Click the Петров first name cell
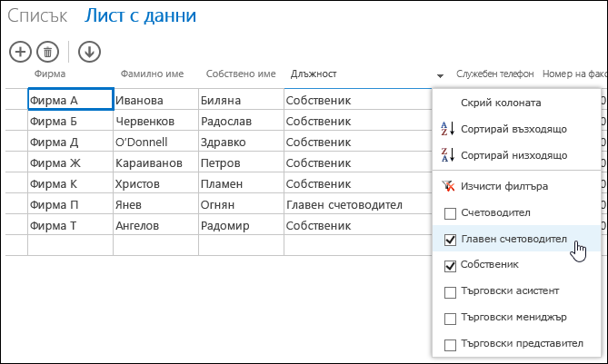Screen dimensions: 608x364 241,162
